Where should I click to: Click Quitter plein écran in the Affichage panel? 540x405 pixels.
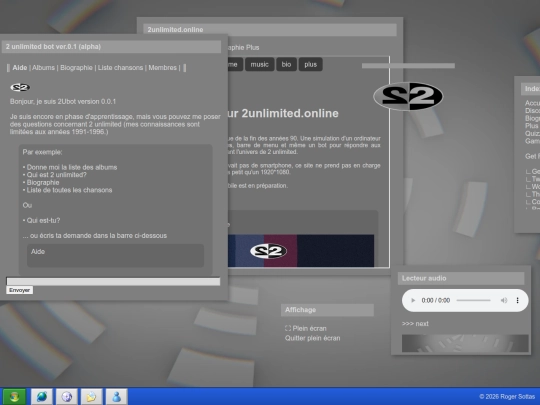tap(312, 338)
